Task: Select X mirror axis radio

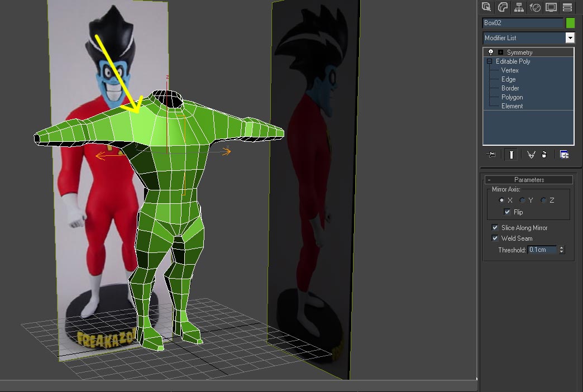Action: tap(501, 200)
